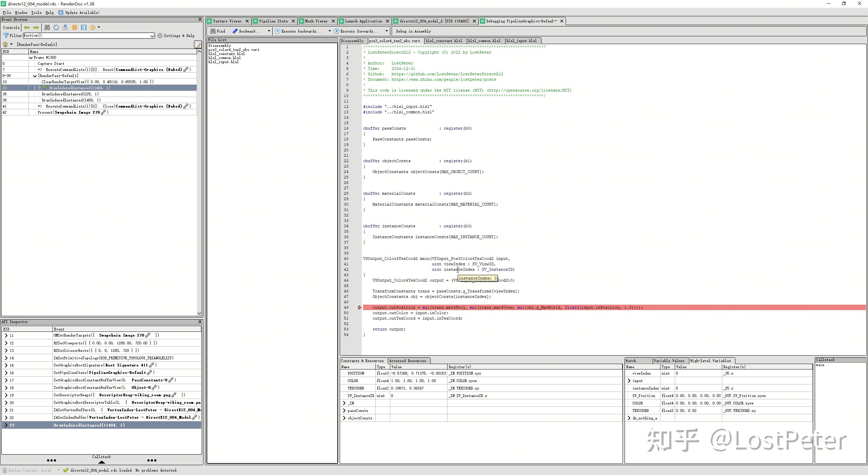Click the Debug in Assembly button

point(413,31)
